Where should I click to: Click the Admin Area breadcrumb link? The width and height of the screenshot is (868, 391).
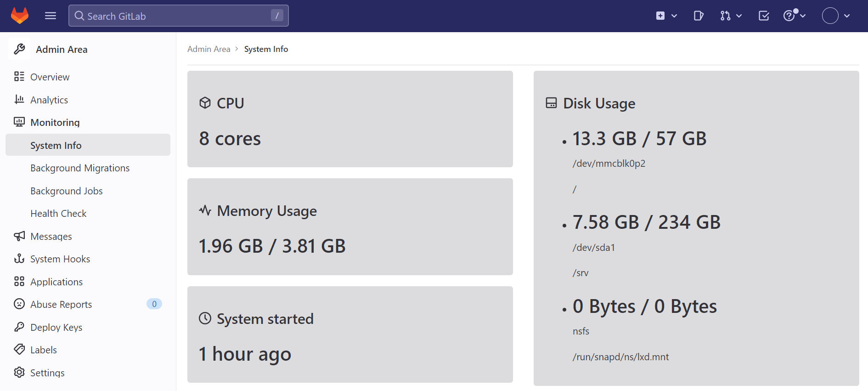pyautogui.click(x=209, y=49)
